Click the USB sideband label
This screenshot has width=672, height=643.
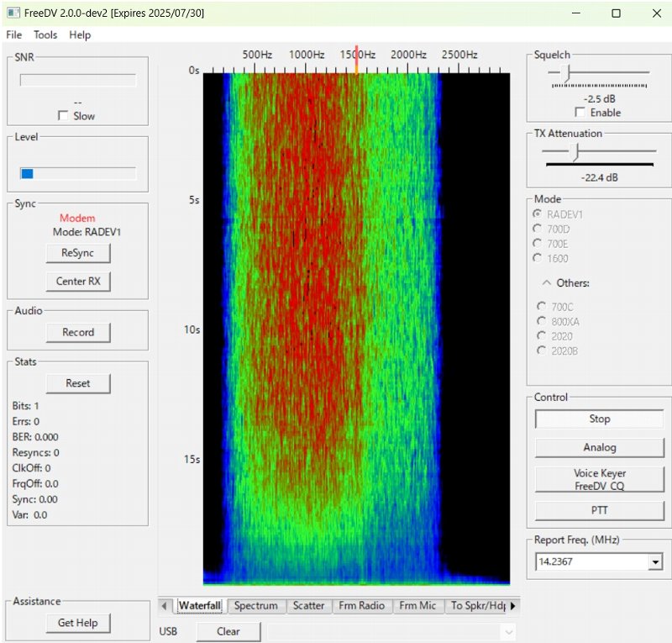point(168,631)
